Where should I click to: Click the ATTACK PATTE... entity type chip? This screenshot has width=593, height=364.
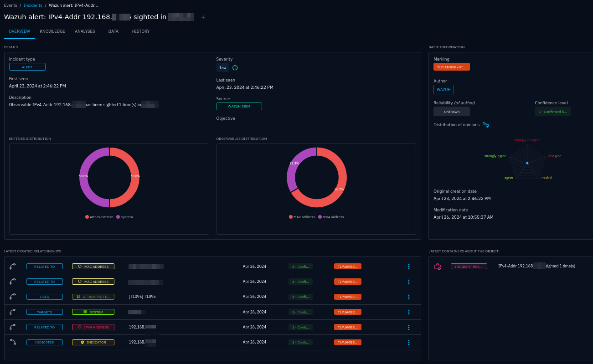pyautogui.click(x=93, y=297)
